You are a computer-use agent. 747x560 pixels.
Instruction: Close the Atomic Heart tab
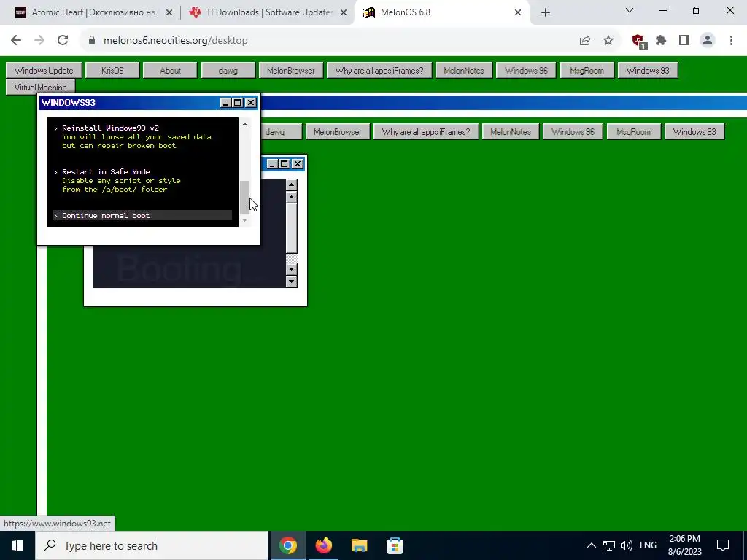[x=169, y=13]
